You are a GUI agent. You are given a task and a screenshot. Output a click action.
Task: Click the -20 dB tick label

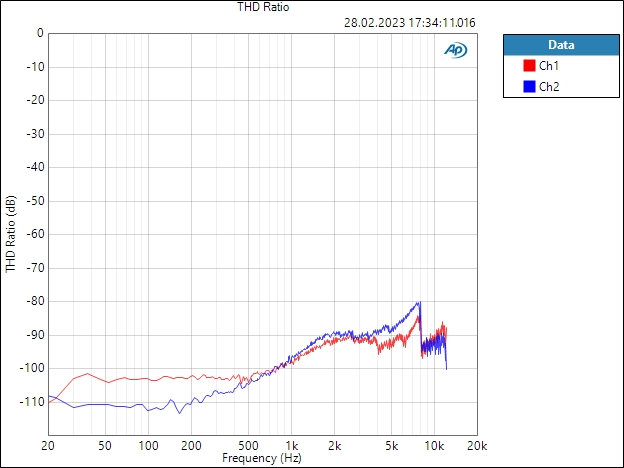(x=35, y=100)
